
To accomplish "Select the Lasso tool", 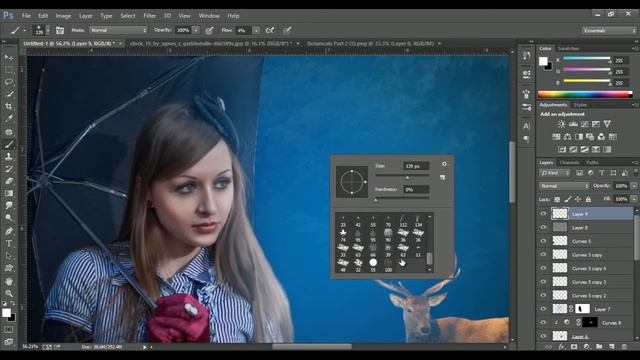I will [x=9, y=82].
